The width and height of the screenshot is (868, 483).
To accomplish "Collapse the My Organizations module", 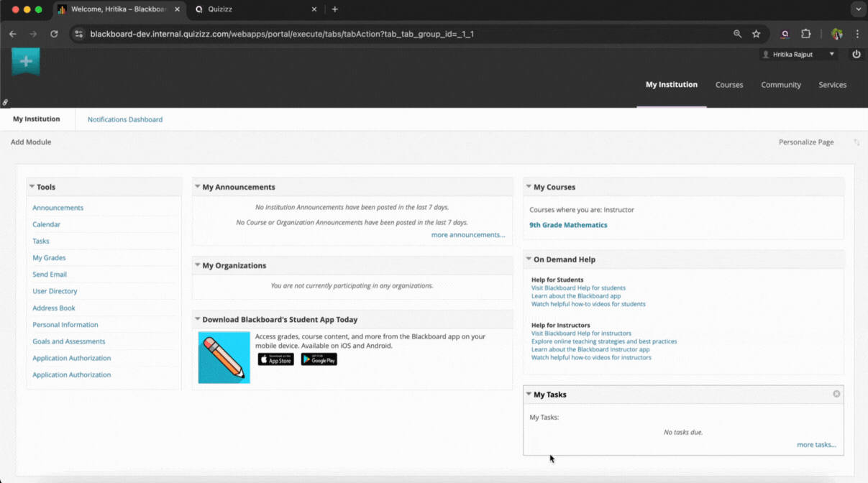I will pyautogui.click(x=197, y=265).
